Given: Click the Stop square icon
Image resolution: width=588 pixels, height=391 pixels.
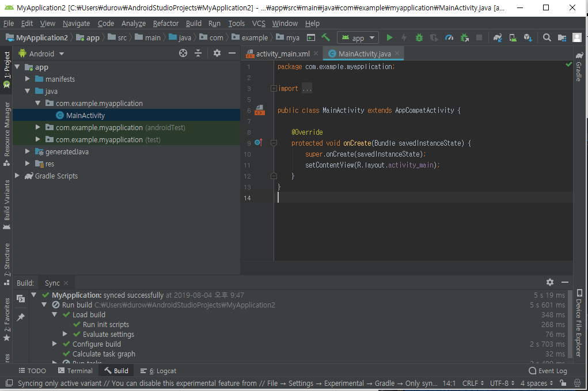Looking at the screenshot, I should (479, 37).
